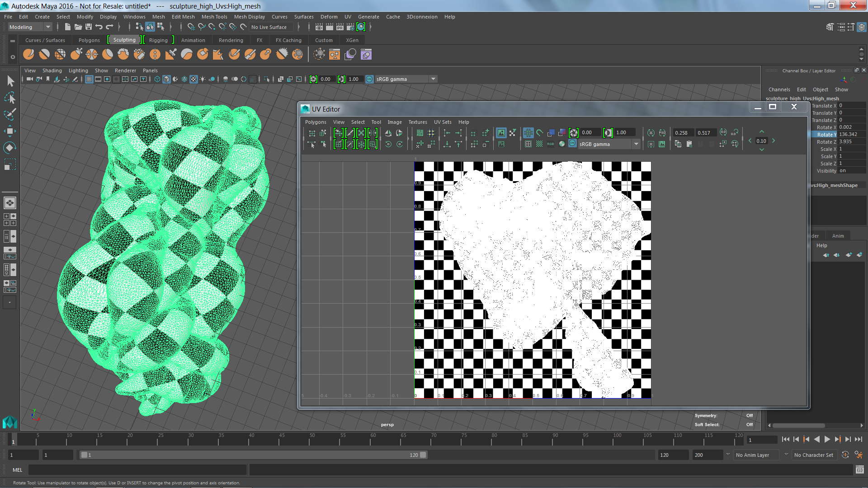The height and width of the screenshot is (488, 868).
Task: Open the Mesh Tools menu
Action: [x=214, y=17]
